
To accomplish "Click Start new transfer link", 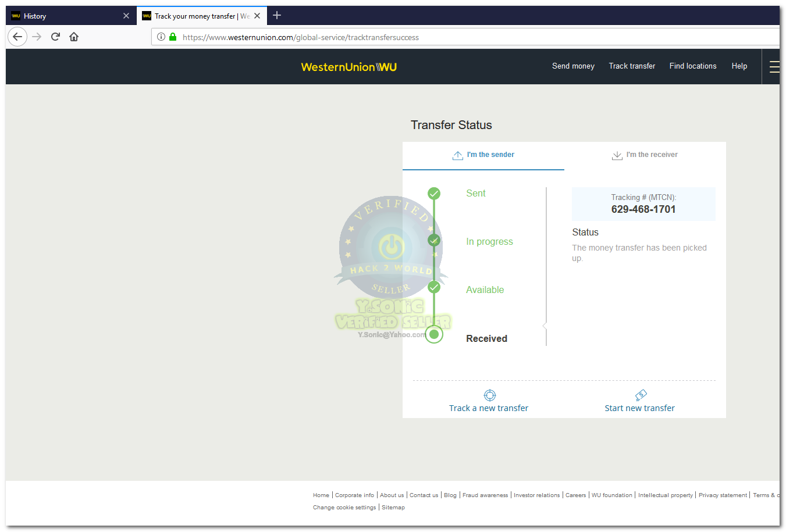I will [639, 408].
